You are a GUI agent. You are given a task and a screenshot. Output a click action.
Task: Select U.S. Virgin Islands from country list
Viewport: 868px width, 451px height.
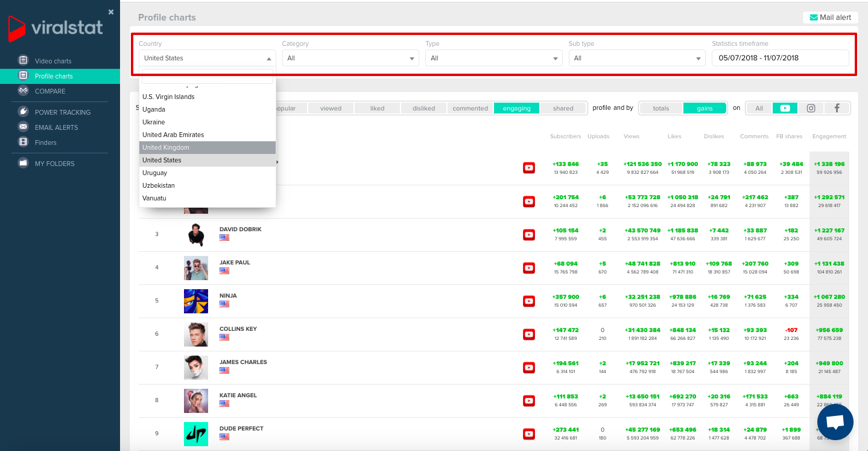point(207,97)
